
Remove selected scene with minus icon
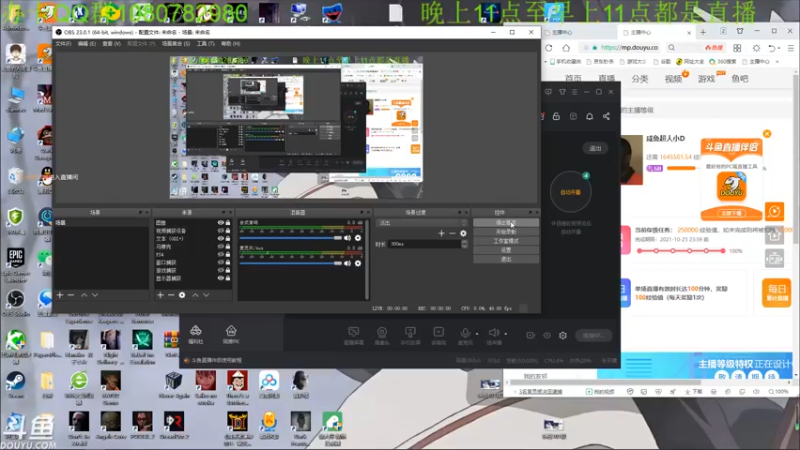pyautogui.click(x=71, y=295)
